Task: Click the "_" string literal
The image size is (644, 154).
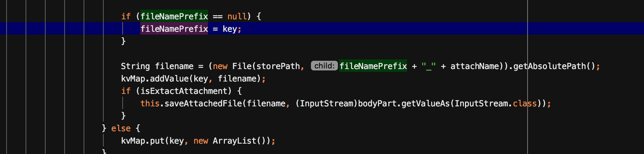Action: [x=428, y=66]
